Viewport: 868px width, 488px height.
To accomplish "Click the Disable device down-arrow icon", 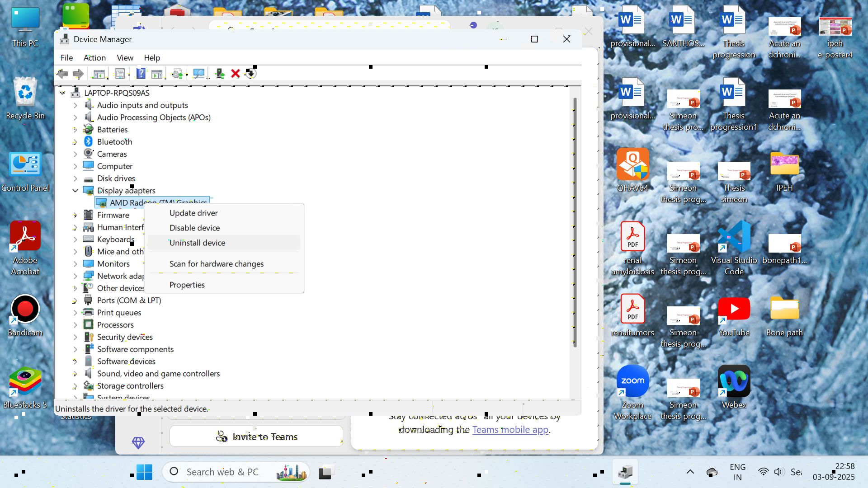I will (250, 73).
